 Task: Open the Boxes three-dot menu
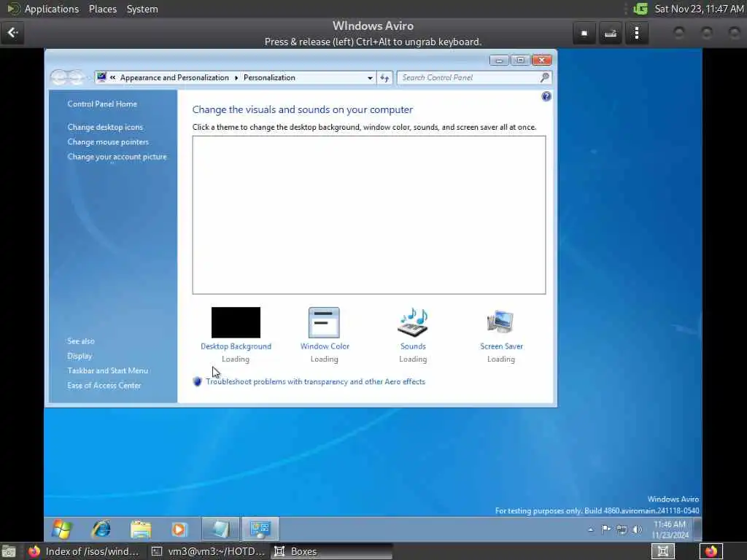tap(636, 33)
